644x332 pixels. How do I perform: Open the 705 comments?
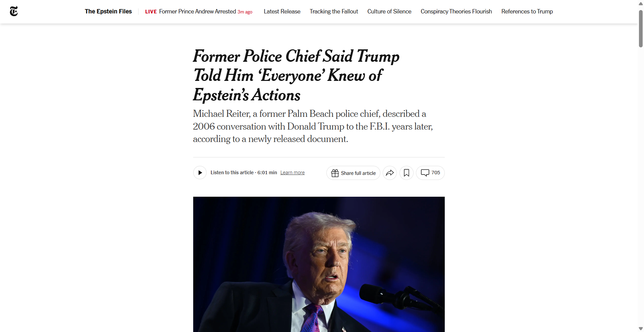pyautogui.click(x=430, y=173)
